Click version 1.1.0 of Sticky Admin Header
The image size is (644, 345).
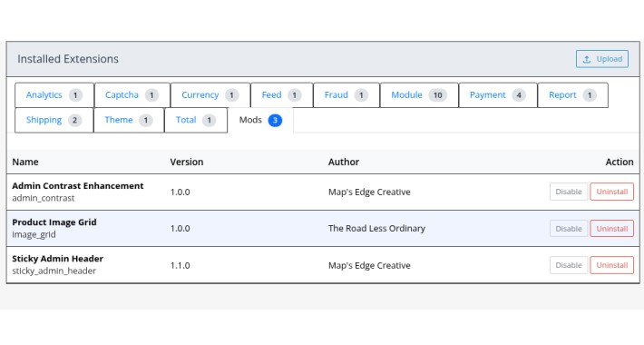180,266
